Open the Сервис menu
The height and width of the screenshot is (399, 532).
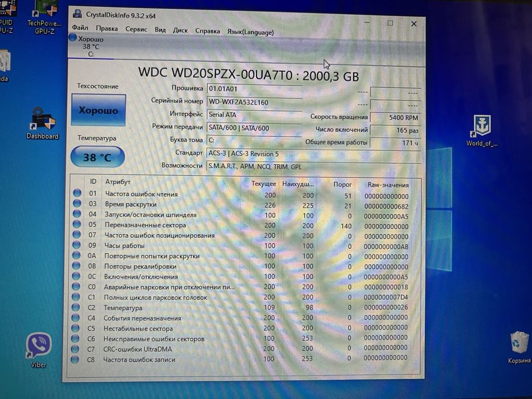[136, 29]
